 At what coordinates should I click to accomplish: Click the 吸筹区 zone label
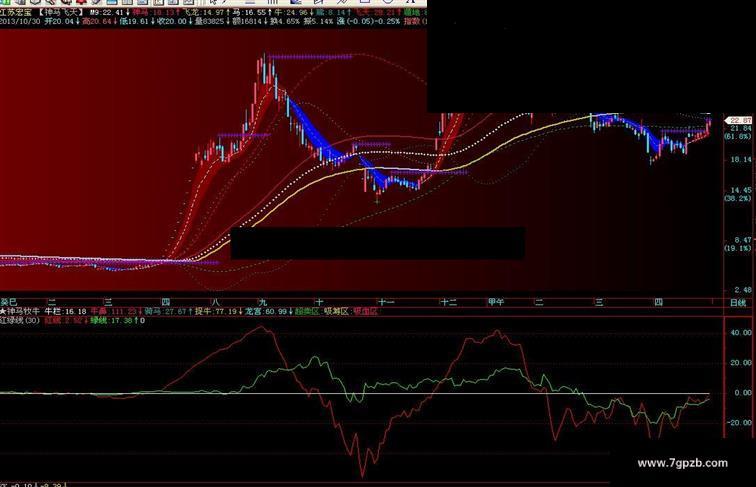336,311
